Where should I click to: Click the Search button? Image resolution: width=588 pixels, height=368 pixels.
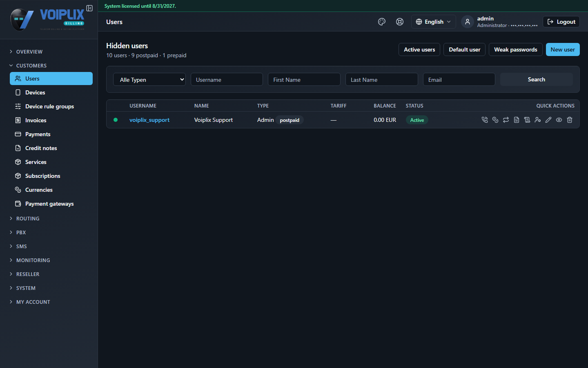point(537,79)
